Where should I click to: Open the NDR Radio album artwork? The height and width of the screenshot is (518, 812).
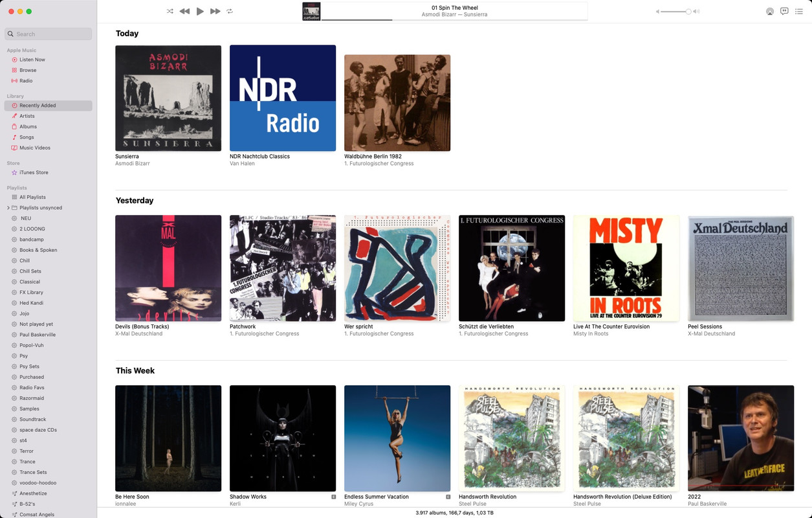click(x=283, y=98)
